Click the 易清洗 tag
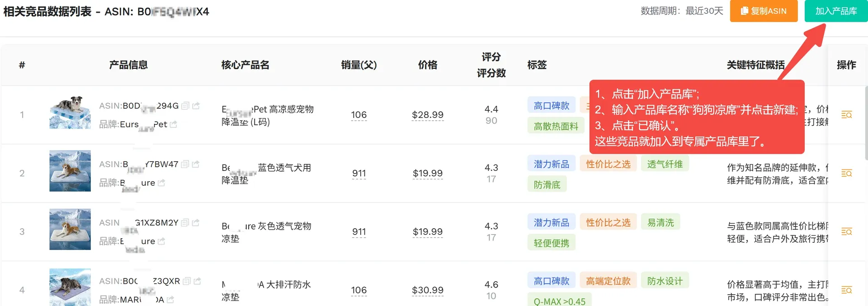Screen dimensions: 868x306 (660, 222)
